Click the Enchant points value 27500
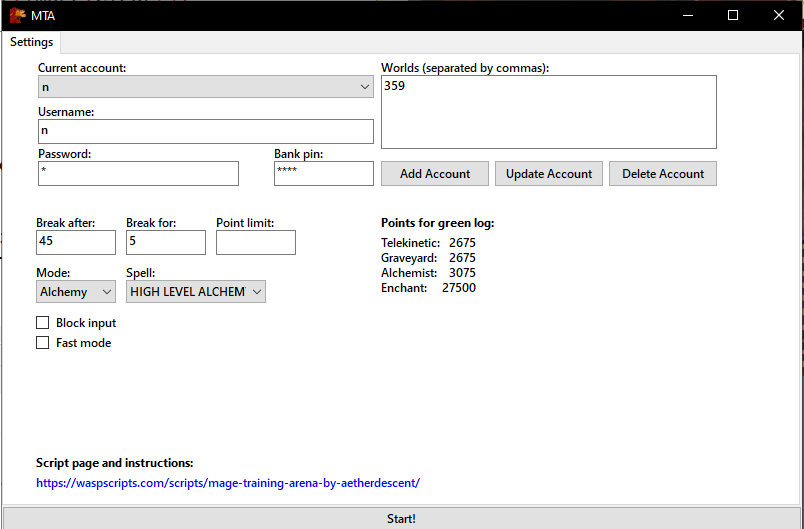This screenshot has width=804, height=529. pos(459,288)
